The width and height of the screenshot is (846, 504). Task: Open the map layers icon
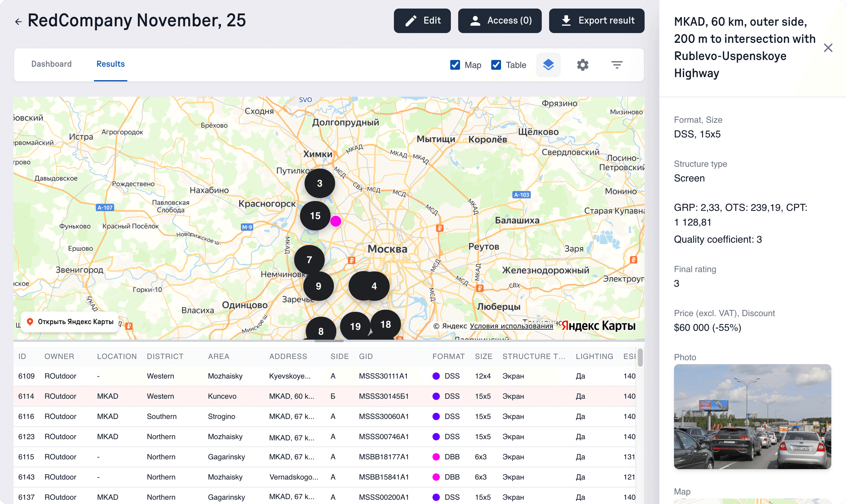point(548,65)
